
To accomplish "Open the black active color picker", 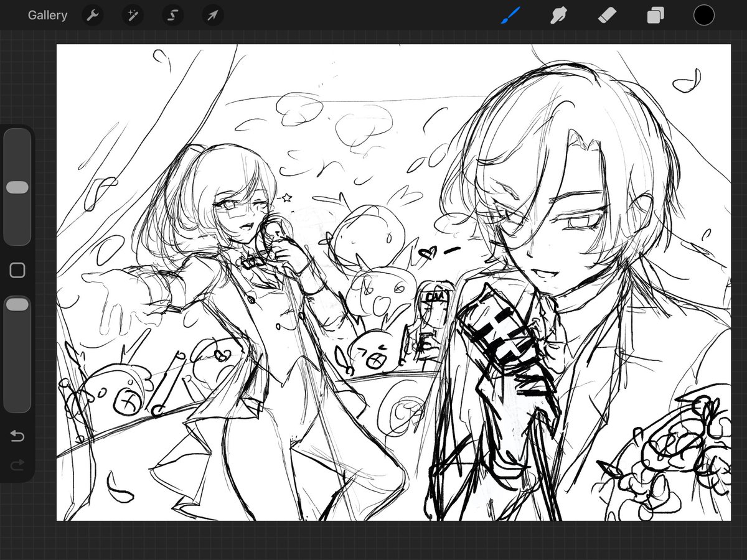I will tap(704, 16).
